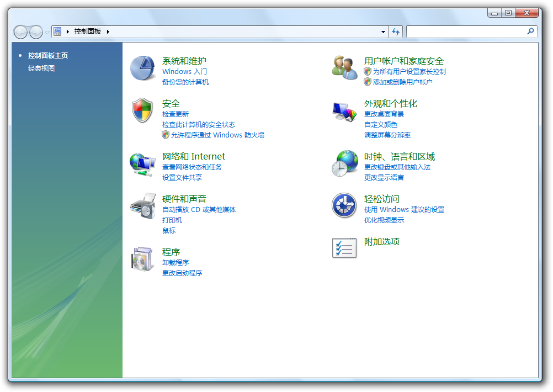Click shield icon beside 为所有用户设置家长控制
553x392 pixels.
tap(368, 71)
